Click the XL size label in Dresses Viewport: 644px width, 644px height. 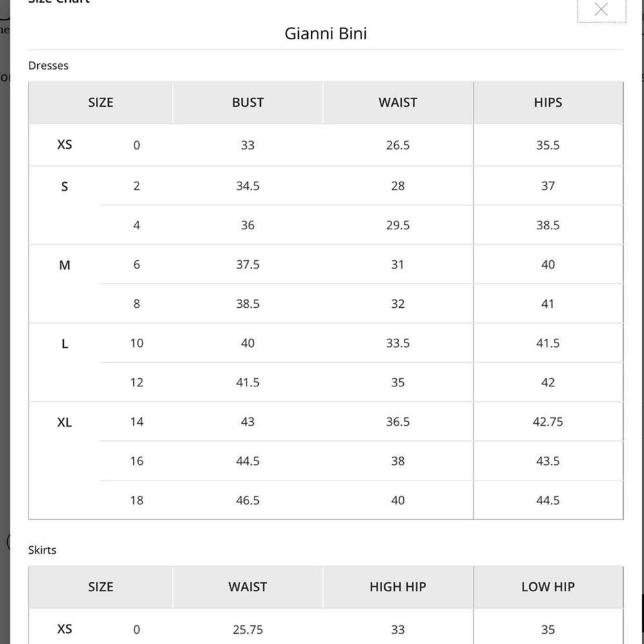point(64,422)
